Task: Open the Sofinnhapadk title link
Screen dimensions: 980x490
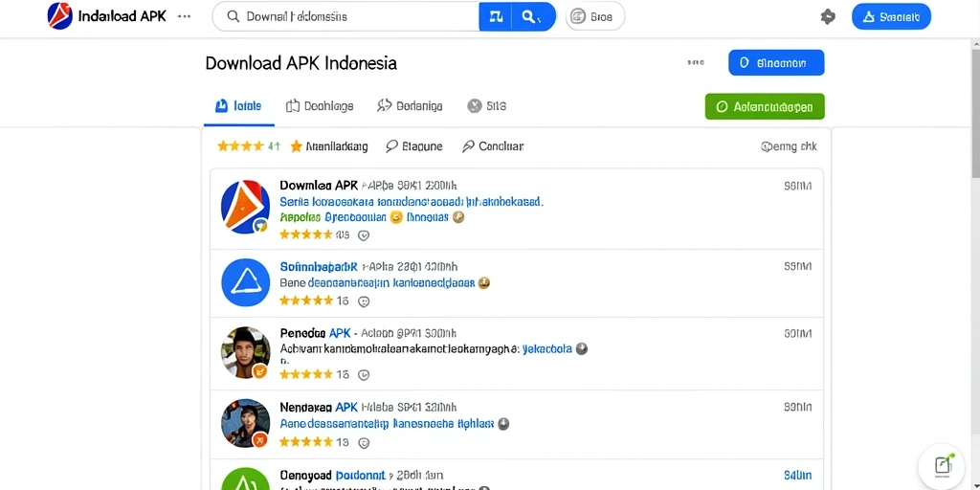Action: tap(319, 266)
